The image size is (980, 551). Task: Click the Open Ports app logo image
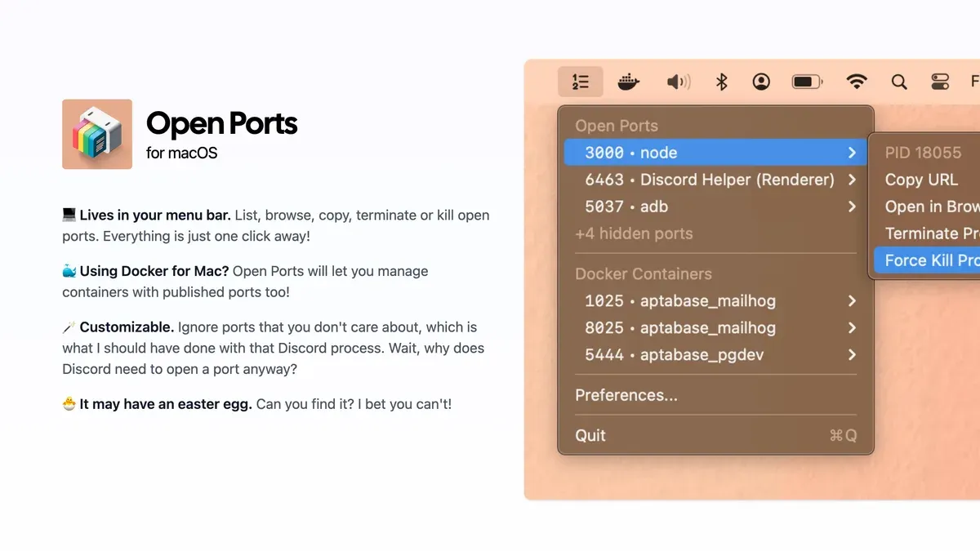pos(97,134)
